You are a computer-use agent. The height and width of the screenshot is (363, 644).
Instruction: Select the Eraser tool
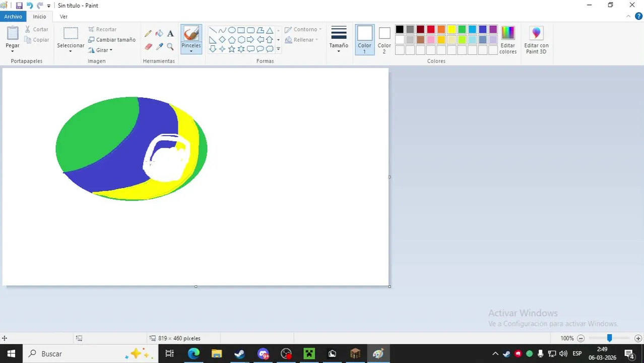148,46
